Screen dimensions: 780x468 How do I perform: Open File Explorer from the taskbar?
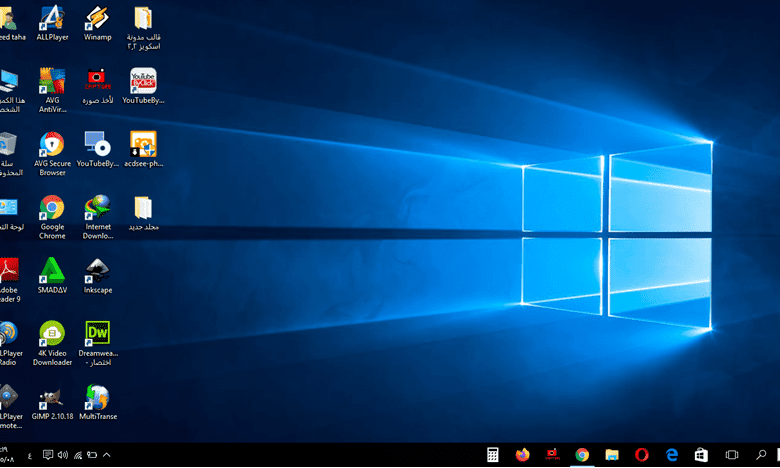tap(612, 455)
